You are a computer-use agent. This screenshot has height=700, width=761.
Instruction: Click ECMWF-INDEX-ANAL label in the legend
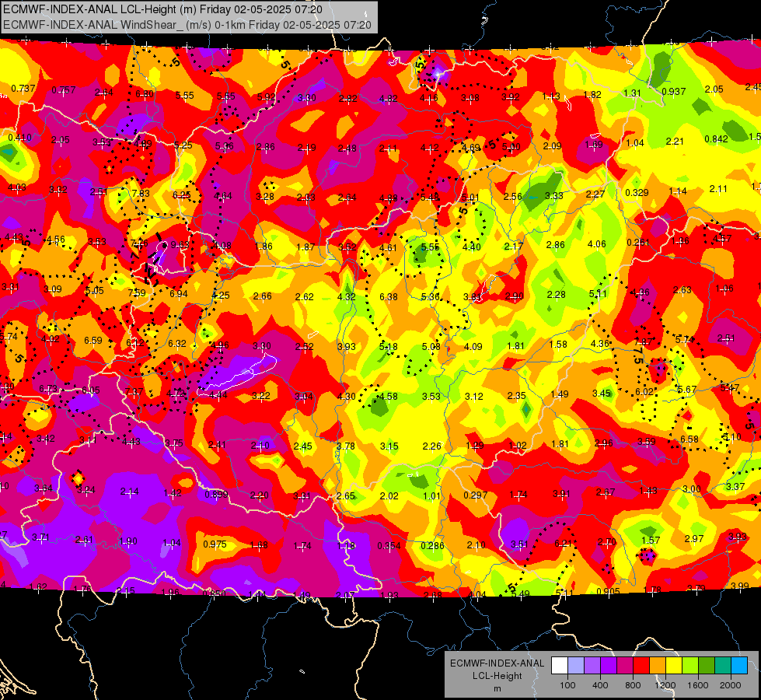[x=497, y=663]
